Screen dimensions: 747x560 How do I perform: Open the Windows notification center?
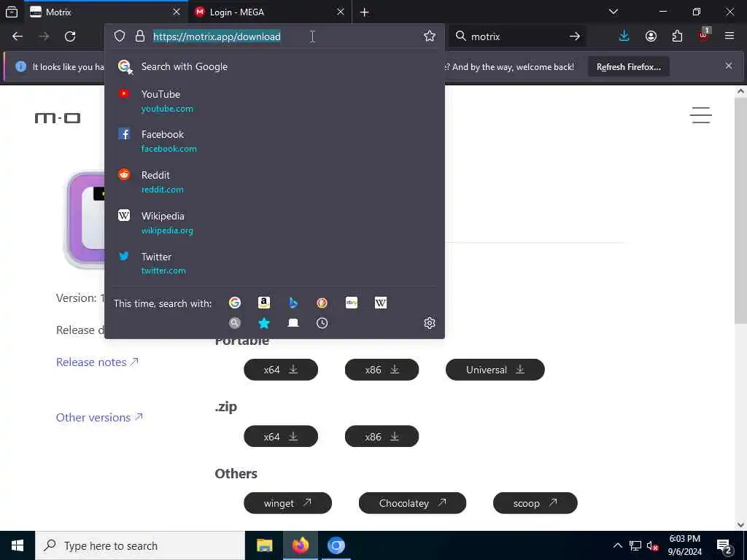coord(724,547)
